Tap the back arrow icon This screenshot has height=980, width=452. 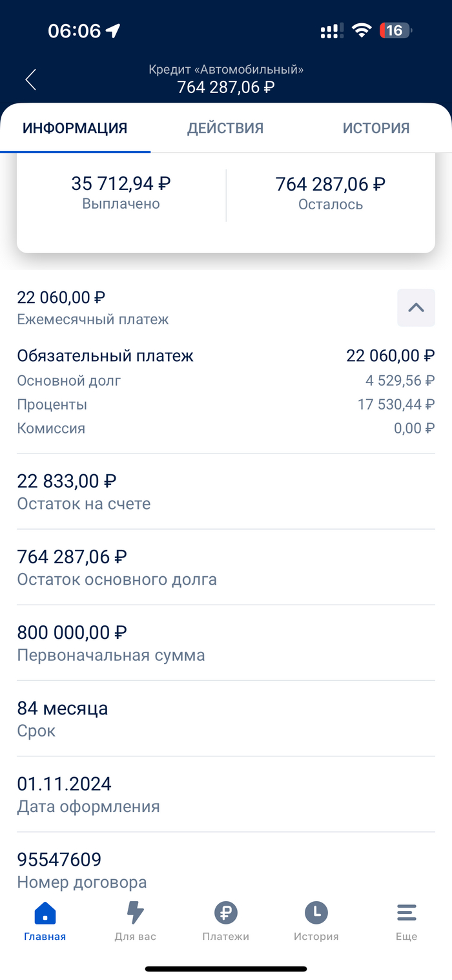point(30,80)
